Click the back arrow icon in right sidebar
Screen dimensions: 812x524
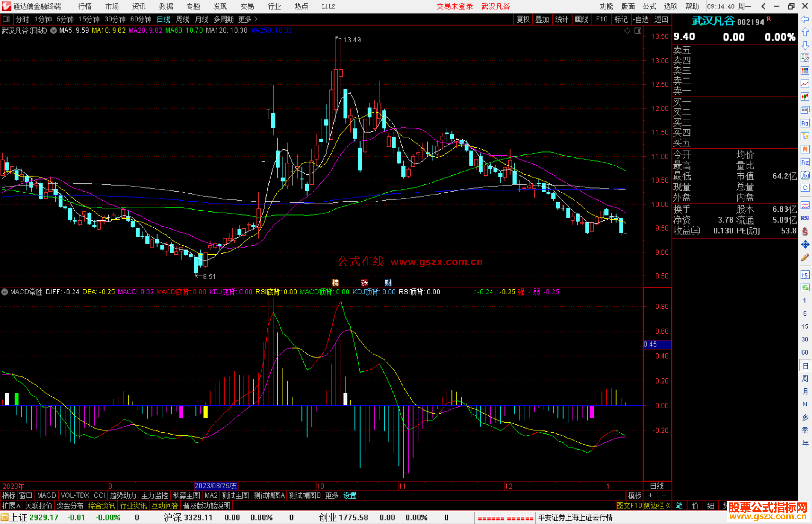[x=805, y=19]
